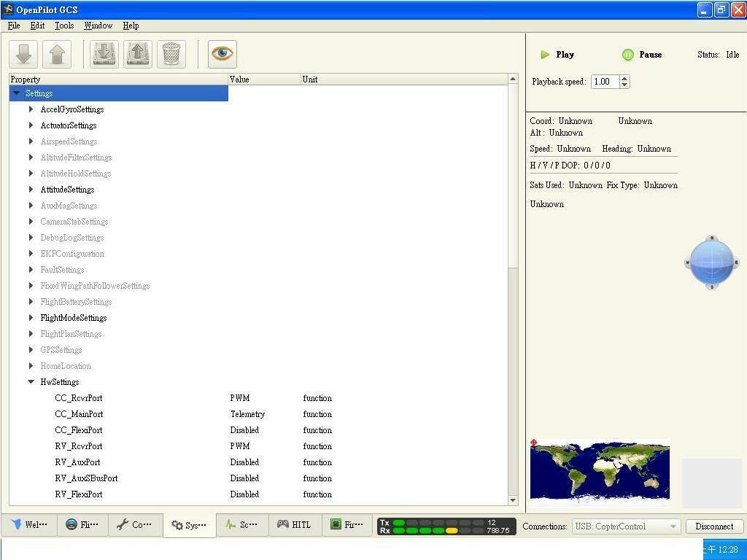
Task: Expand ActuatorSettings node
Action: [31, 125]
